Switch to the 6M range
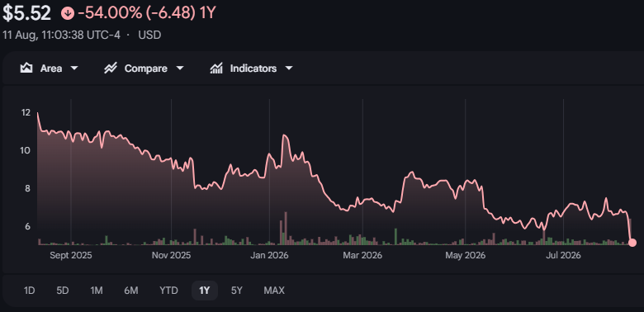Image resolution: width=644 pixels, height=312 pixels. point(131,291)
